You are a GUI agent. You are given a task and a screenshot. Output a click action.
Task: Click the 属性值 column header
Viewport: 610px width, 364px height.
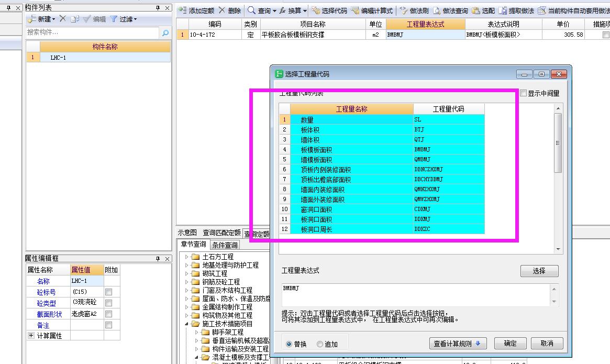[87, 270]
